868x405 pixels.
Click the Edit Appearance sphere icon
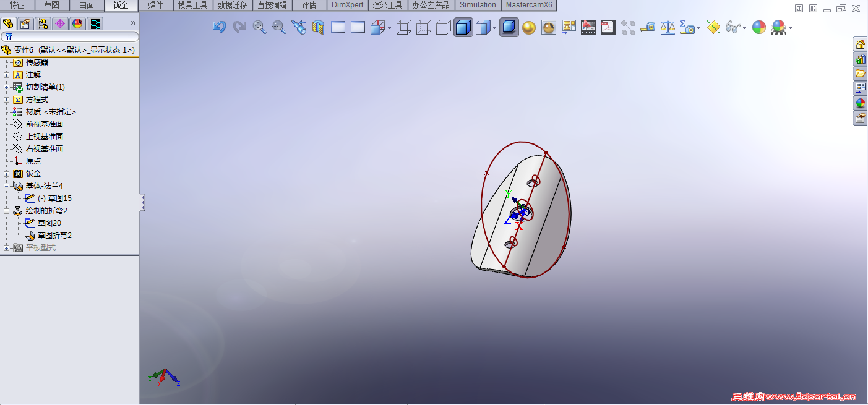tap(549, 27)
